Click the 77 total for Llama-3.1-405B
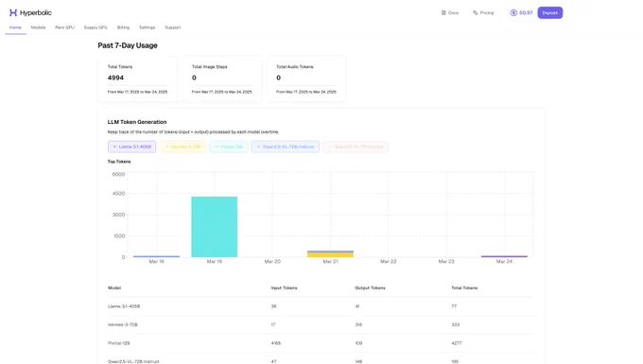The height and width of the screenshot is (364, 643). [x=454, y=306]
